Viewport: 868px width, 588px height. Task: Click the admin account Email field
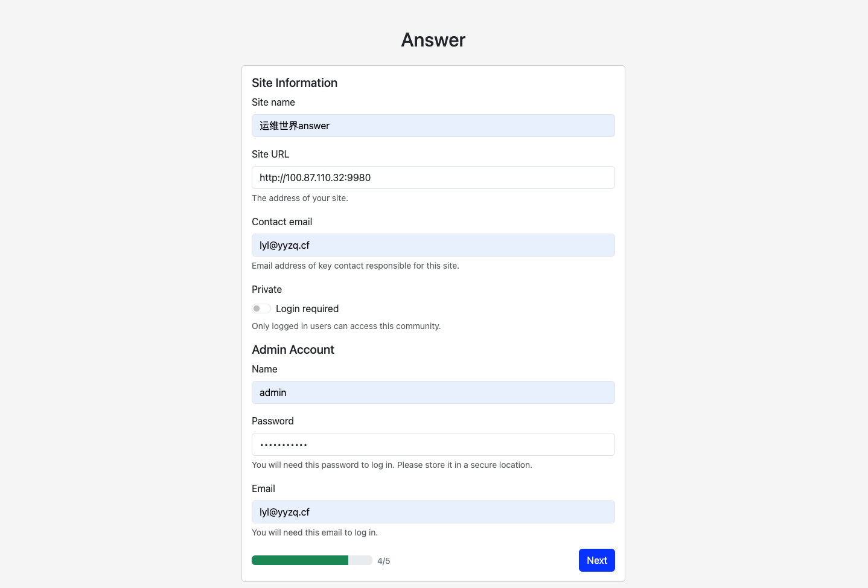[x=433, y=512]
